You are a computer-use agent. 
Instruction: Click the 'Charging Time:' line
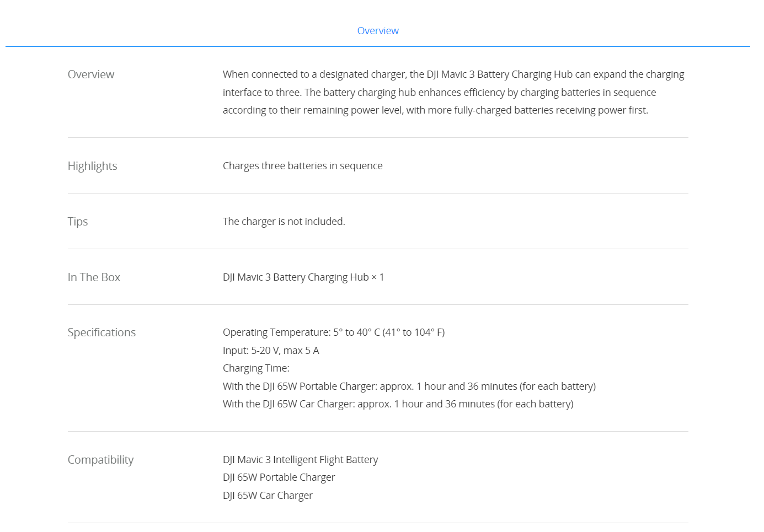click(x=256, y=368)
